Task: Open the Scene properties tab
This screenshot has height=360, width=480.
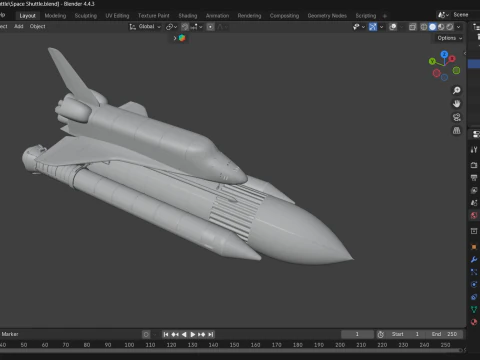Action: 474,203
